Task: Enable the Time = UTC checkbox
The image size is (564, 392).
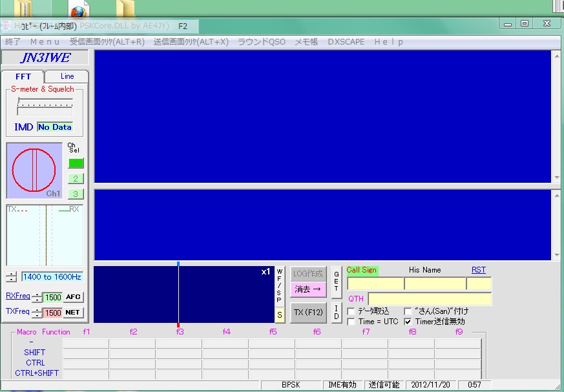Action: pyautogui.click(x=351, y=322)
